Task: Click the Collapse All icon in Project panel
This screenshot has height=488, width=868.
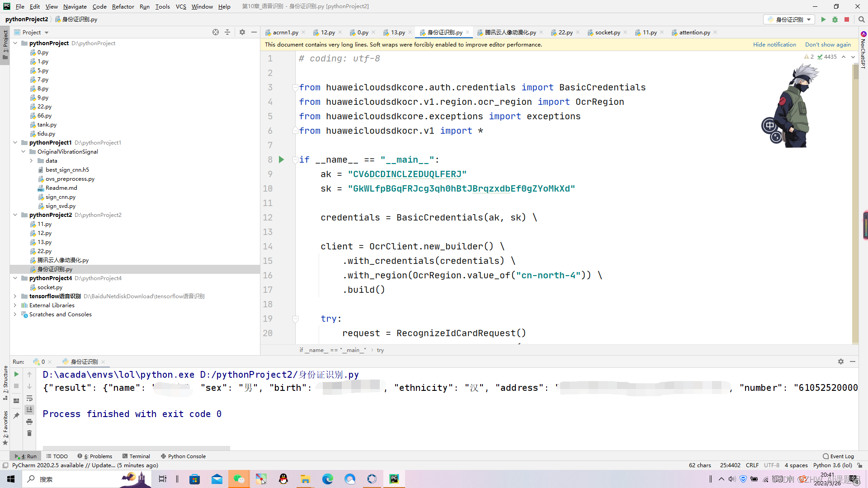Action: (227, 33)
